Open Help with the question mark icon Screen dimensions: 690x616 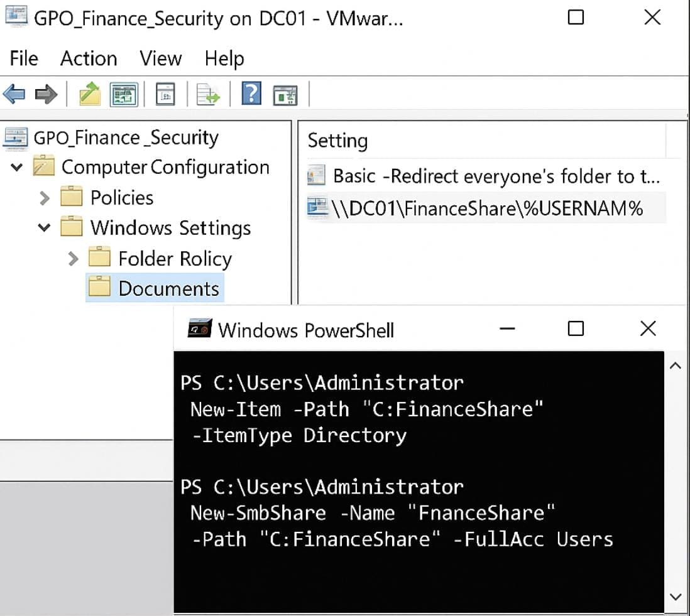pyautogui.click(x=251, y=95)
